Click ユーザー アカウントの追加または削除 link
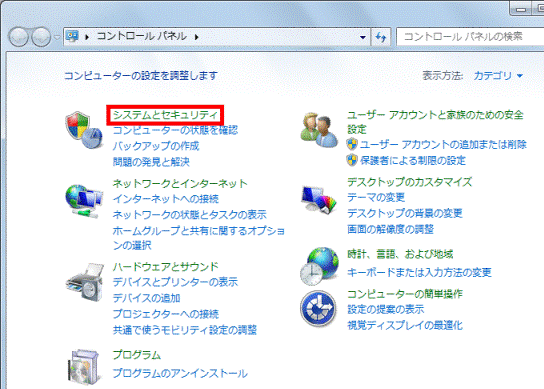Screen dimensions: 544x389 pos(443,144)
